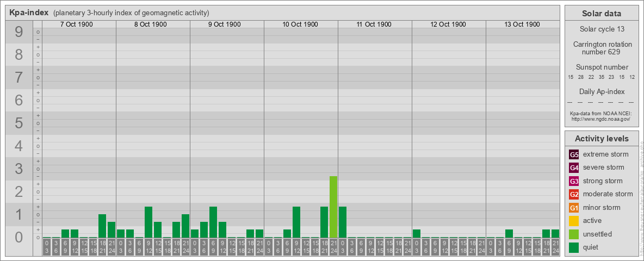Click the 8 Oct 1900 date header

150,24
